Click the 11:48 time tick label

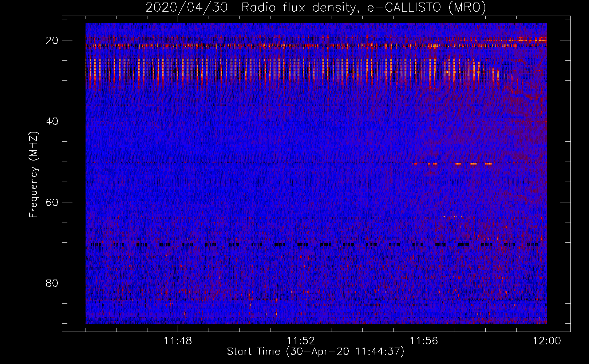(x=178, y=341)
